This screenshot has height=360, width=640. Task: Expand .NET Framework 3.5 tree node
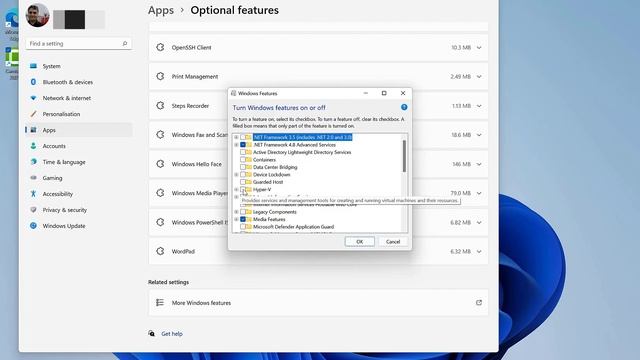pos(236,138)
